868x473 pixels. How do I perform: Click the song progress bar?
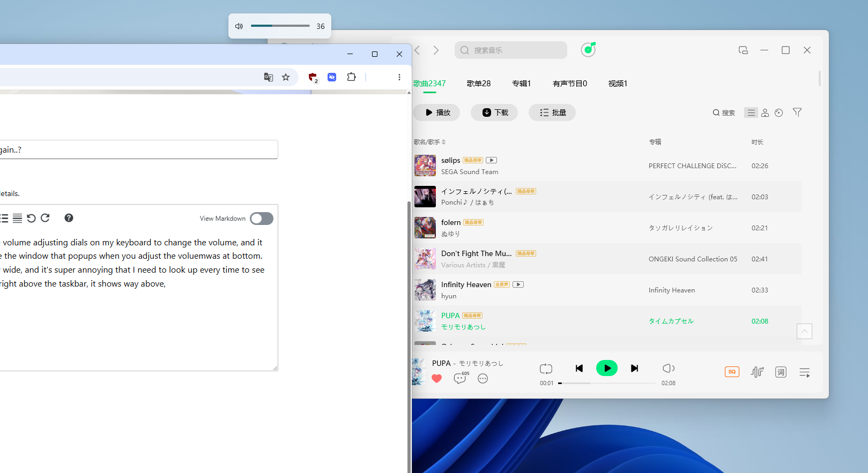point(607,383)
